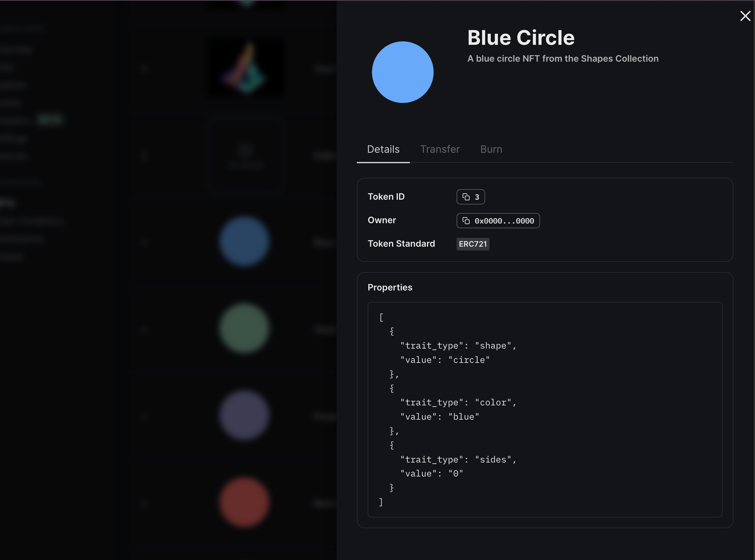Click the Token ID value 3
Image resolution: width=755 pixels, height=560 pixels.
pyautogui.click(x=477, y=197)
